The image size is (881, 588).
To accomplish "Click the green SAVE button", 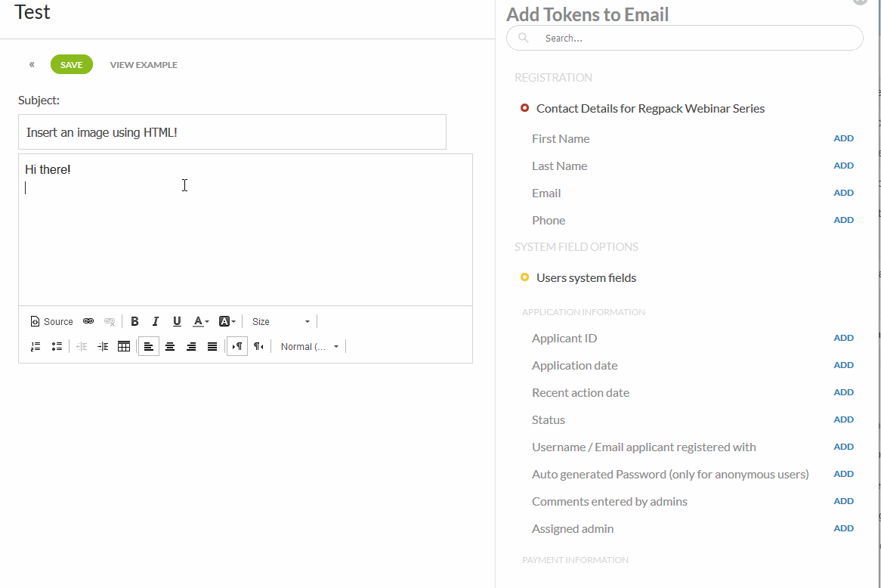I will pos(72,65).
